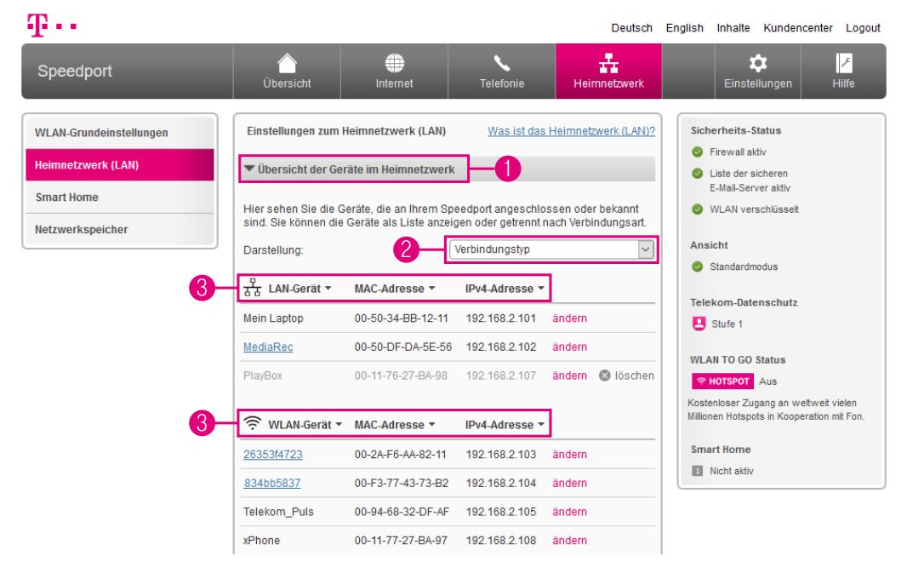
Task: Click ändern for 26353f4723
Action: 569,455
